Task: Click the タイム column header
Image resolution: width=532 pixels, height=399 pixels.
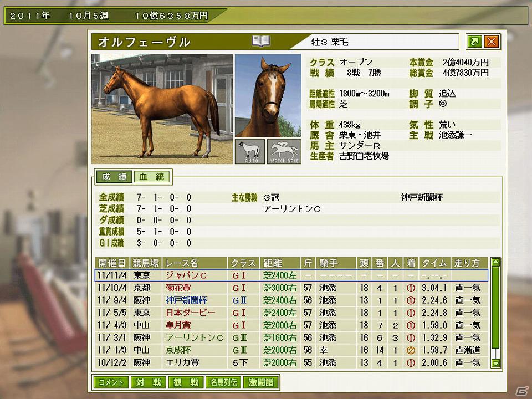Action: coord(434,263)
